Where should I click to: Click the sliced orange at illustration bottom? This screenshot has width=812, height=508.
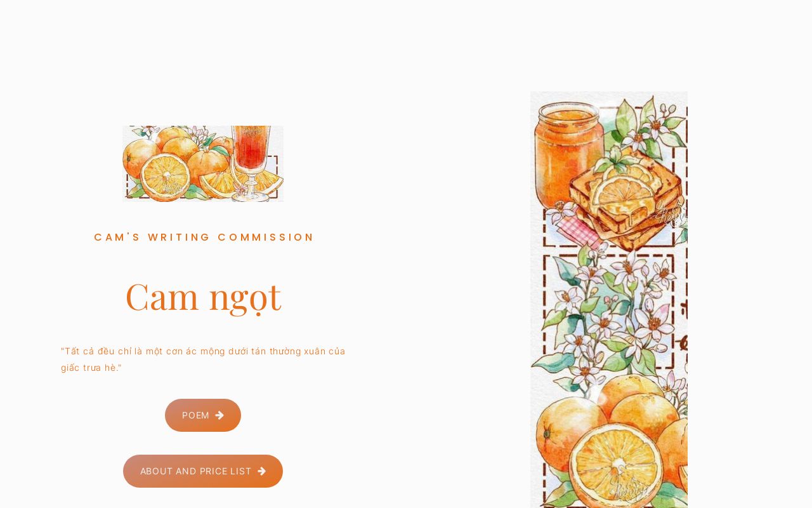point(615,467)
